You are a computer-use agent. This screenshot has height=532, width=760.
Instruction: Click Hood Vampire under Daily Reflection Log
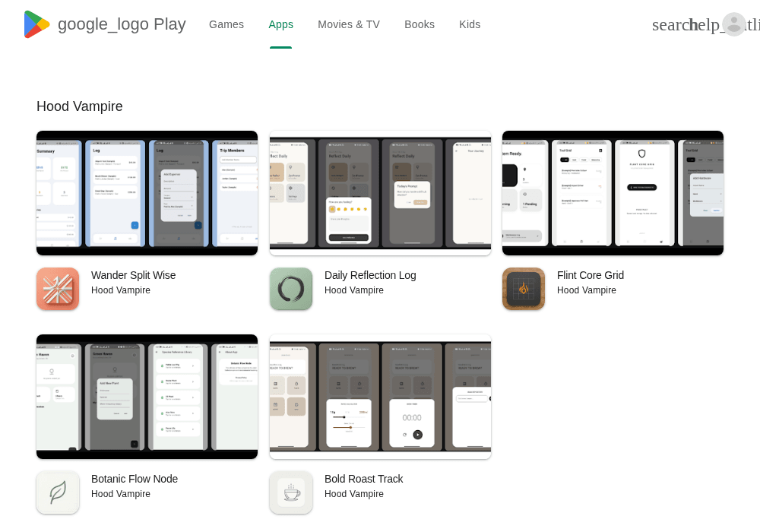[354, 290]
